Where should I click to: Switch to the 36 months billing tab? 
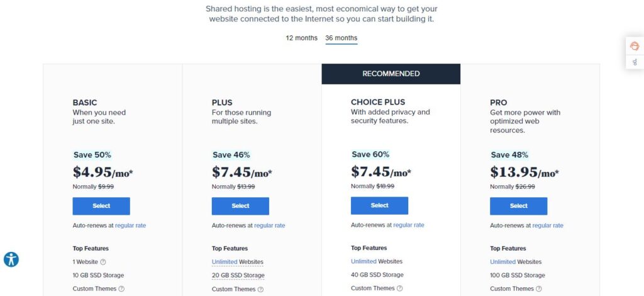pyautogui.click(x=341, y=38)
